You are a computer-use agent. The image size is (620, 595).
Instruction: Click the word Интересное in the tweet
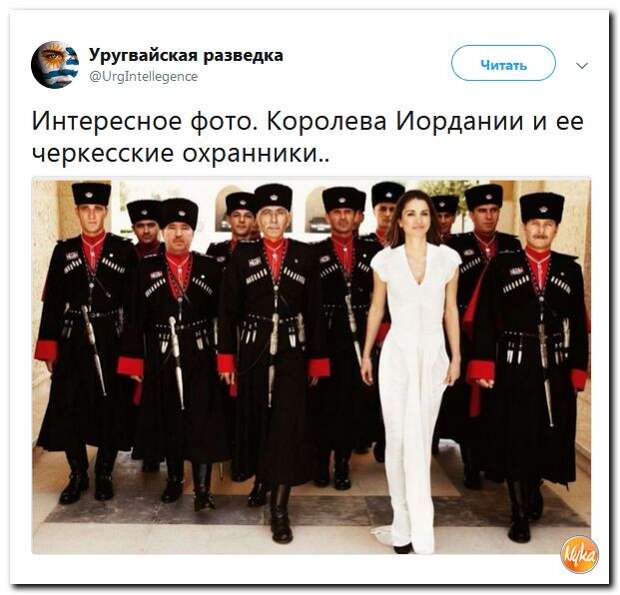[107, 121]
